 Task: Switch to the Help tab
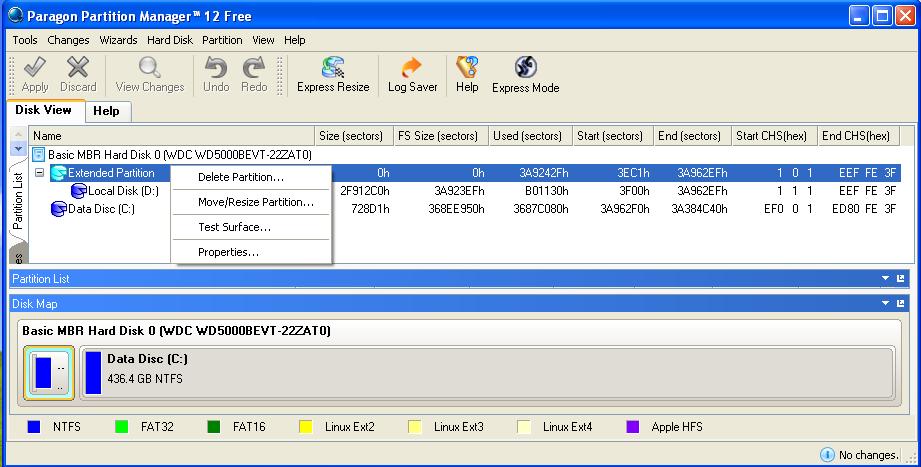(106, 111)
